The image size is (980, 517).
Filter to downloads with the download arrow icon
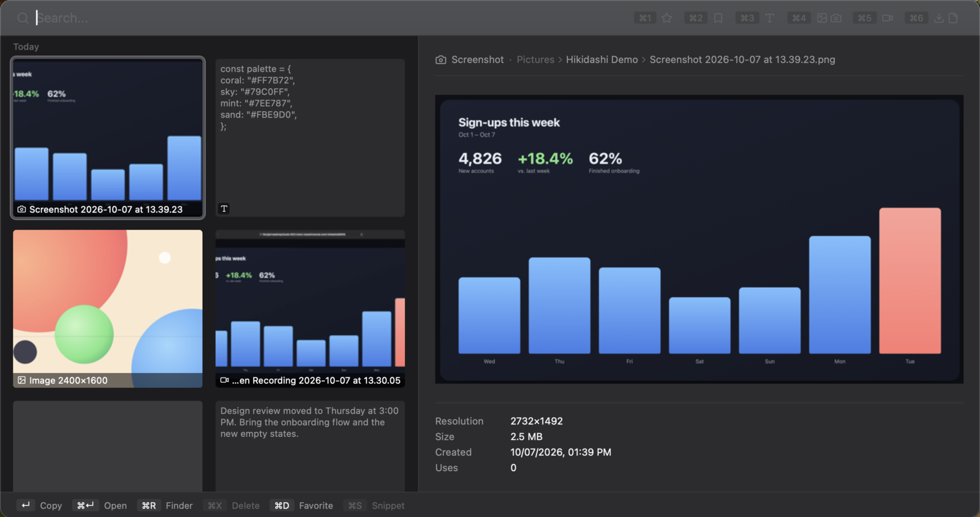pyautogui.click(x=939, y=18)
